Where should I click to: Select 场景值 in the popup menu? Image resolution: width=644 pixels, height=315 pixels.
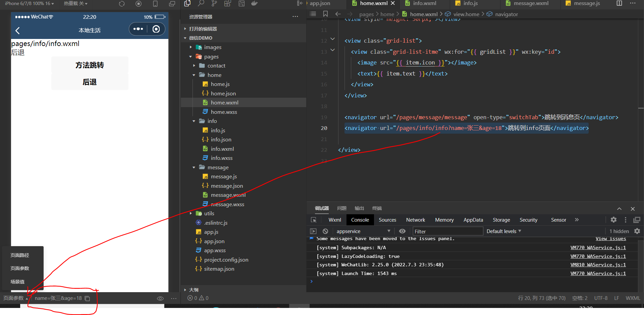17,282
